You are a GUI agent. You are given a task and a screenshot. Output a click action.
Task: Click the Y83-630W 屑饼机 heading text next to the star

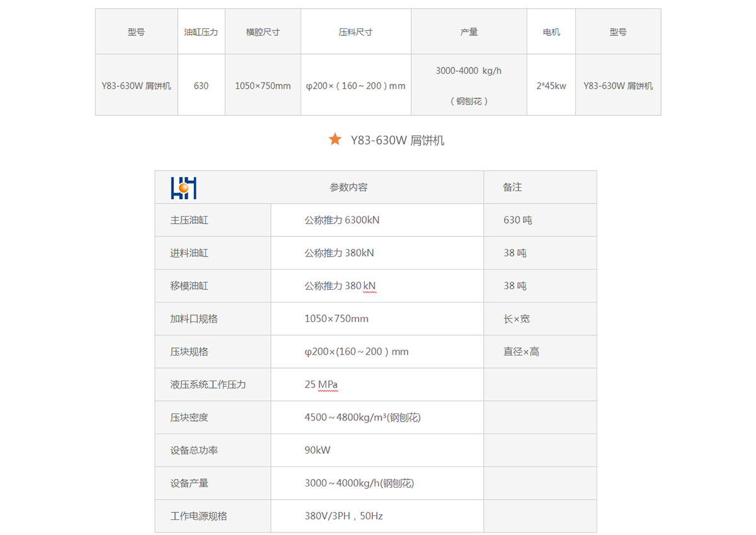[x=397, y=141]
